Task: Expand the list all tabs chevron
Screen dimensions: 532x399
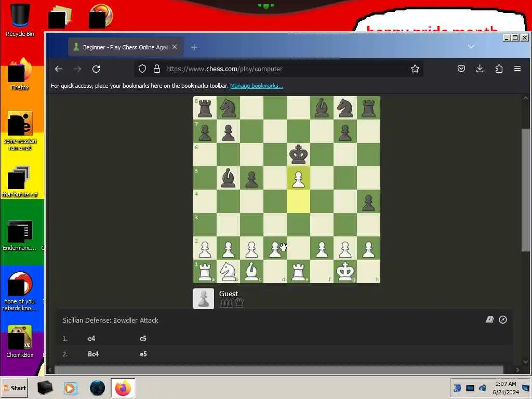Action: (471, 46)
